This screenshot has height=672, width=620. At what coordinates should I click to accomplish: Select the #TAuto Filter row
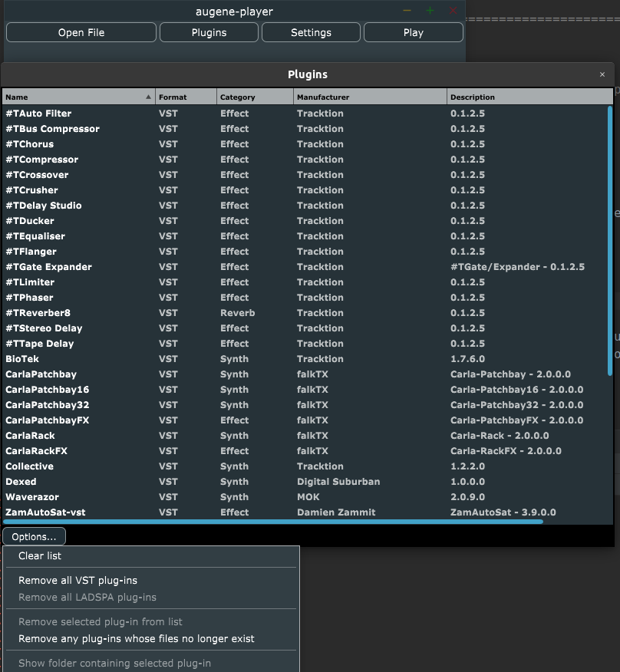(305, 114)
